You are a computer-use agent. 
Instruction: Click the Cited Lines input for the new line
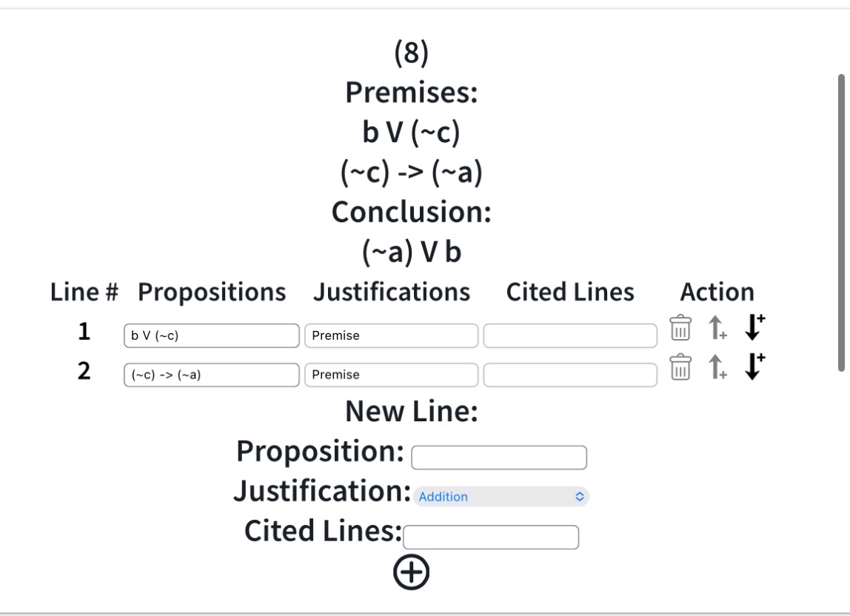click(x=490, y=536)
